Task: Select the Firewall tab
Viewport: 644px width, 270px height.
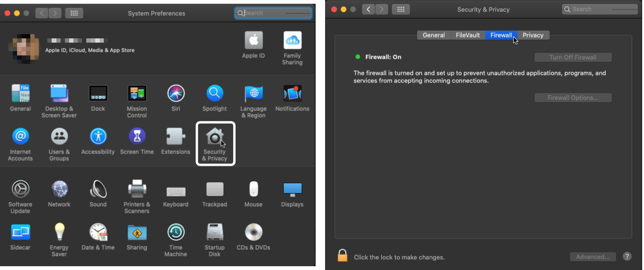Action: 501,35
